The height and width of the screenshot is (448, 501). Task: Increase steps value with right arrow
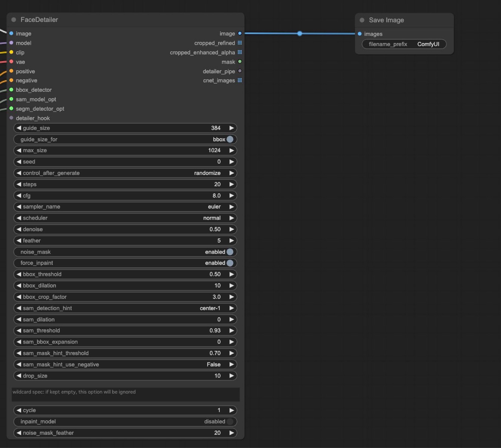point(231,184)
